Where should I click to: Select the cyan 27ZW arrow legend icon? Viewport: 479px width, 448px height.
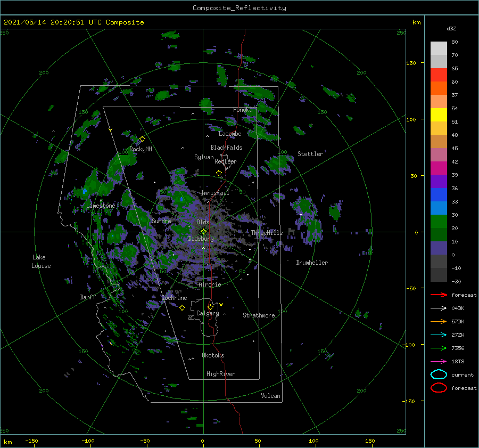pos(439,335)
